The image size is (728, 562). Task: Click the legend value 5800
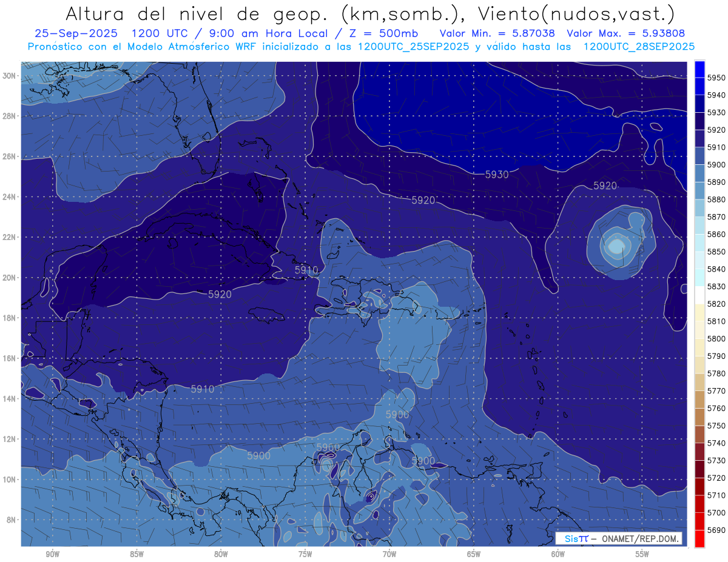(716, 338)
